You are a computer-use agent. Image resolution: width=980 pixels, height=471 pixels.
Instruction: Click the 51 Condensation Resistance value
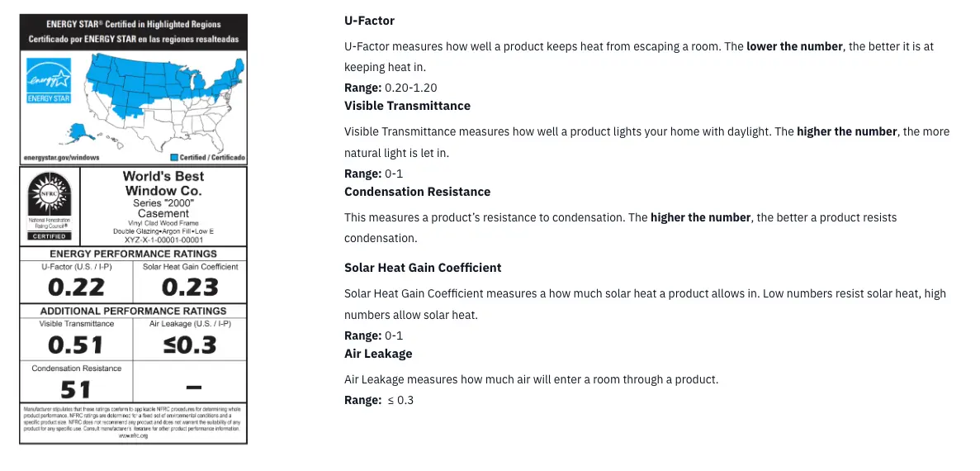76,390
